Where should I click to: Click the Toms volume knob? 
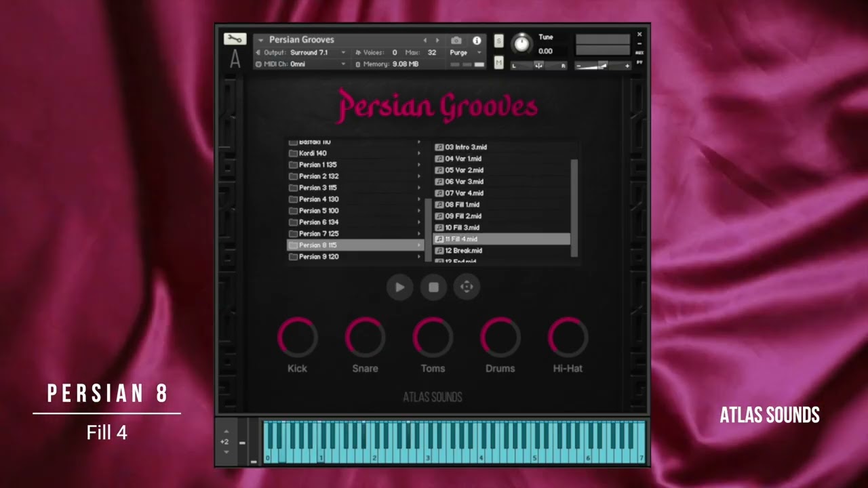coord(433,337)
